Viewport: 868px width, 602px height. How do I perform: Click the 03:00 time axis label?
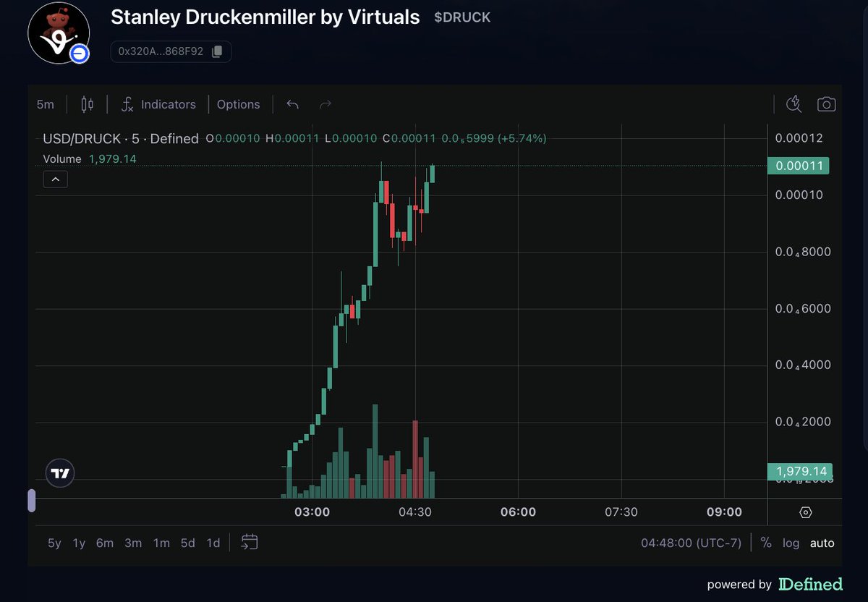click(312, 512)
